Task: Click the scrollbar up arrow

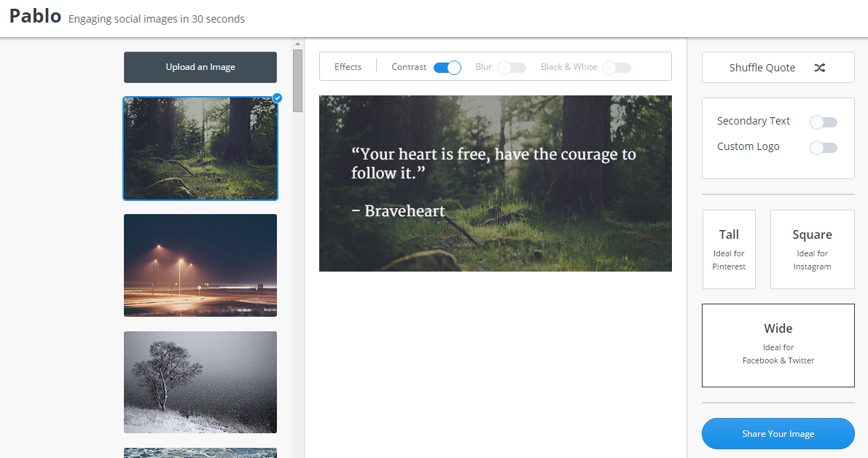Action: 298,43
